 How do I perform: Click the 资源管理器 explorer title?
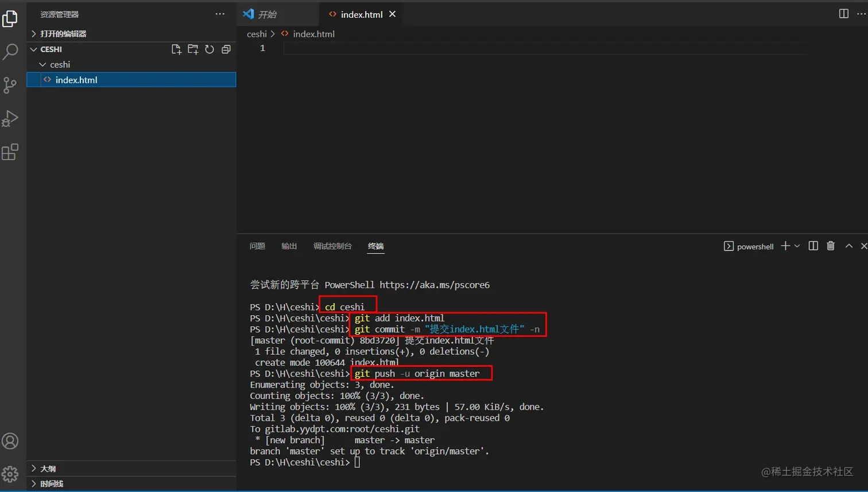tap(60, 14)
